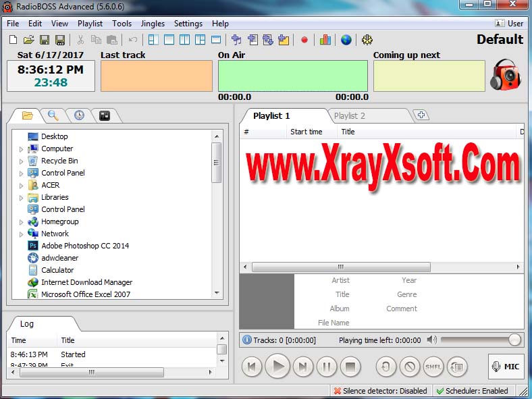The image size is (532, 399).
Task: Click the Add music track icon
Action: pyautogui.click(x=236, y=40)
